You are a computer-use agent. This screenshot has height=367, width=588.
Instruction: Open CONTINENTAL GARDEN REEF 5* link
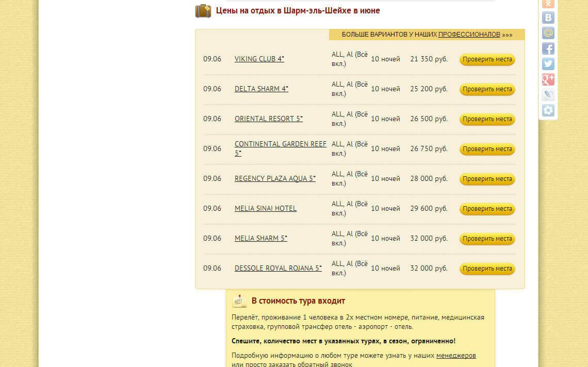tap(280, 144)
